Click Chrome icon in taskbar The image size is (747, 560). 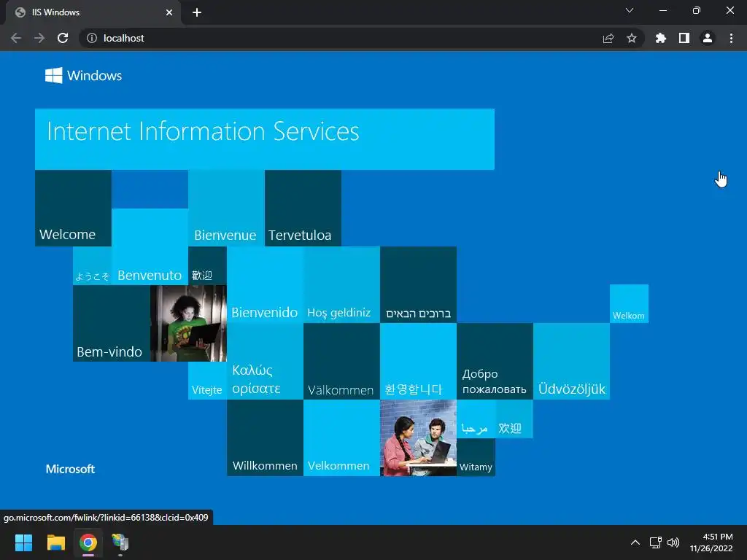pos(88,542)
